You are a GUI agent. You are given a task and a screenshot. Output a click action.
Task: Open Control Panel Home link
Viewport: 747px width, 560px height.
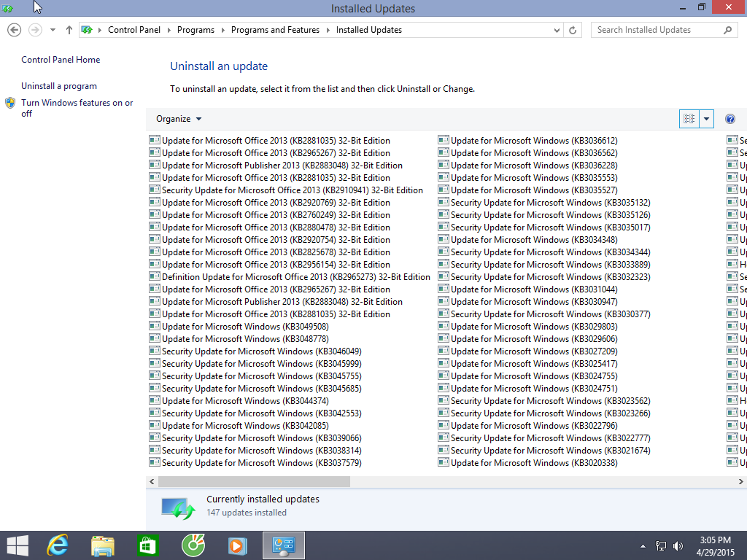(x=61, y=60)
